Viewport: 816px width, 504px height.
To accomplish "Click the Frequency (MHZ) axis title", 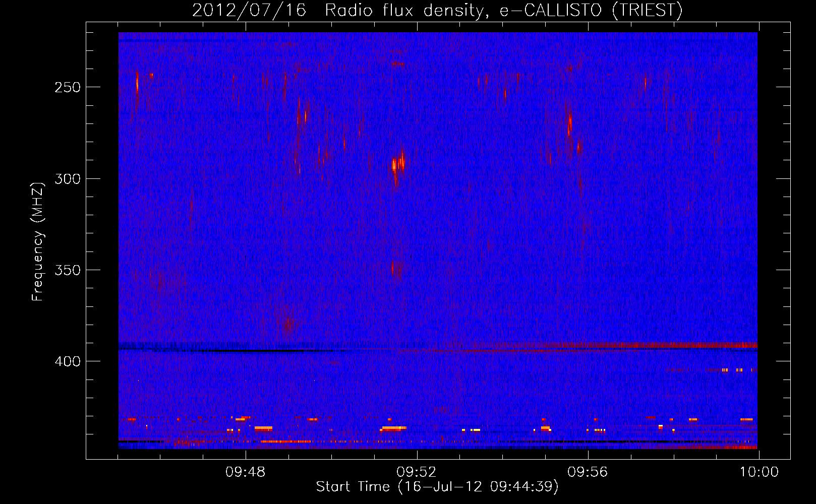I will 38,242.
